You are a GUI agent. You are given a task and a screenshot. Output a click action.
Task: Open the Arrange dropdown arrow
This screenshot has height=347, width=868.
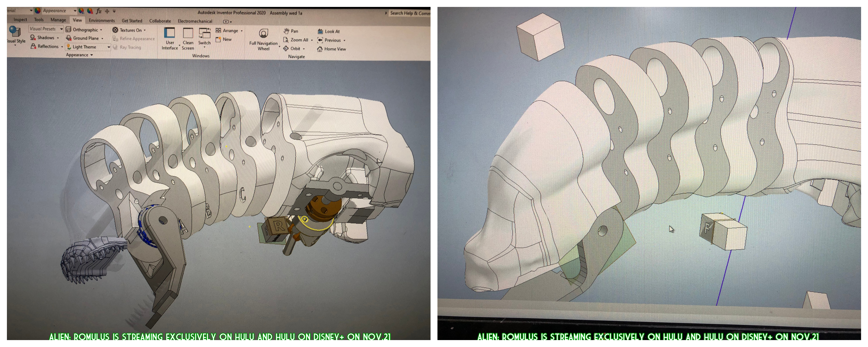coord(241,31)
